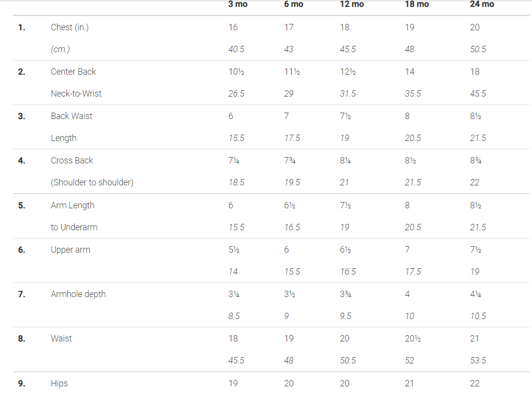532x400 pixels.
Task: Select the 24 mo column header
Action: click(x=482, y=4)
